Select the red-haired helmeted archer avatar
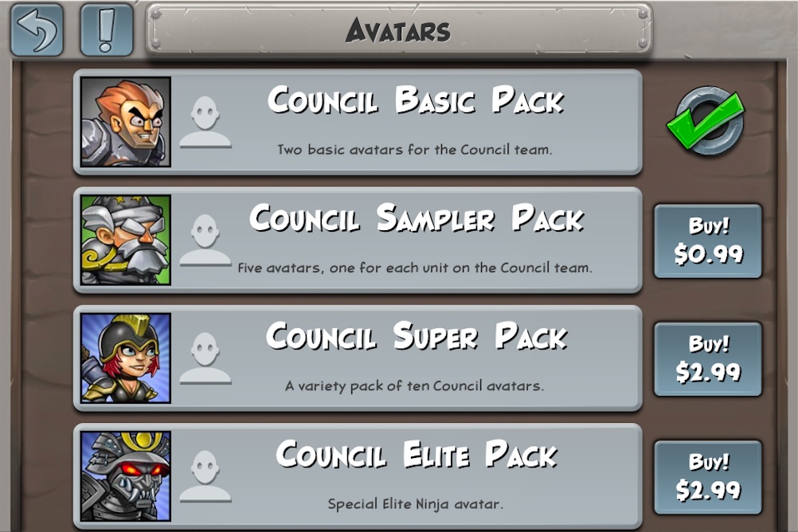Viewport: 798px width, 532px height. (126, 358)
